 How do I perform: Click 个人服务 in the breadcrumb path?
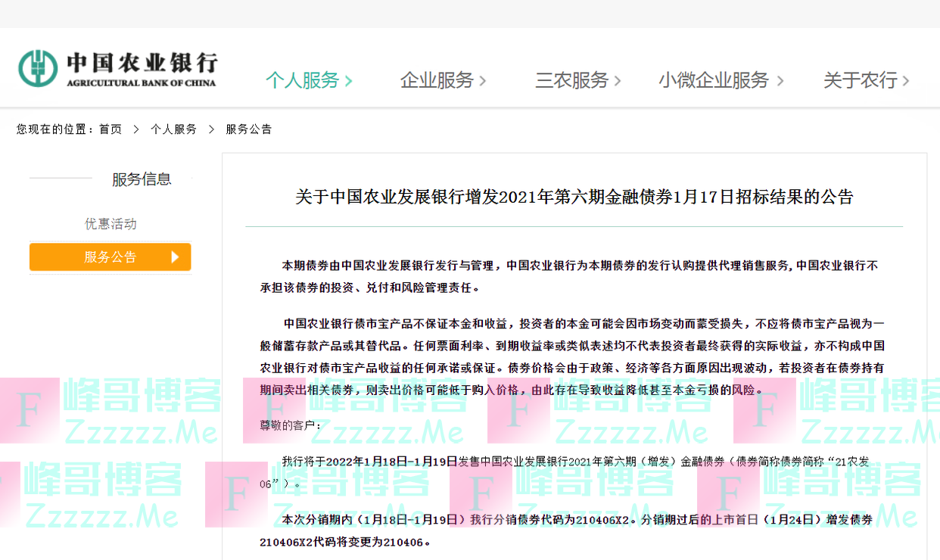click(x=173, y=129)
